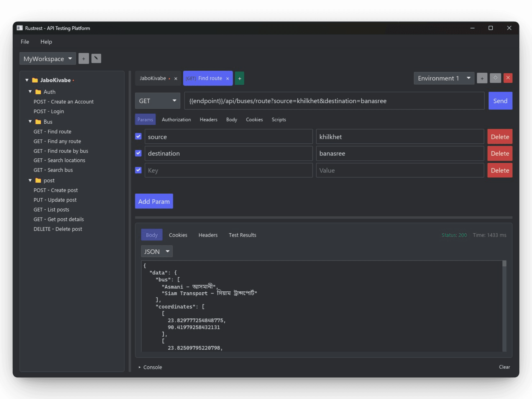Open the JSON format dropdown
Image resolution: width=532 pixels, height=399 pixels.
pyautogui.click(x=157, y=251)
